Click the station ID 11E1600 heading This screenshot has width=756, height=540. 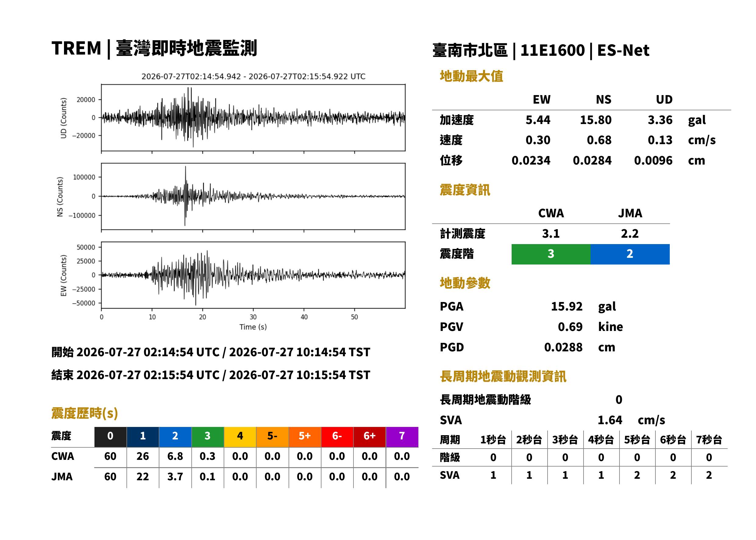point(552,51)
